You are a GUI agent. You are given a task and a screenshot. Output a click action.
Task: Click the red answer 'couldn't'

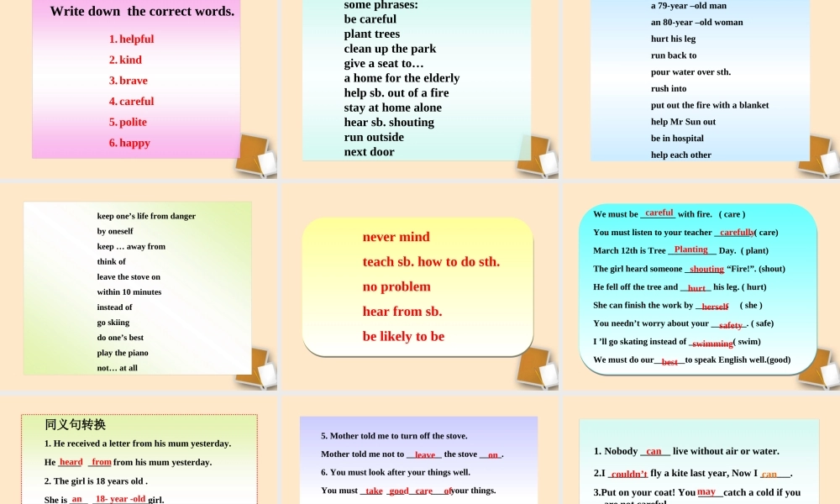(629, 474)
